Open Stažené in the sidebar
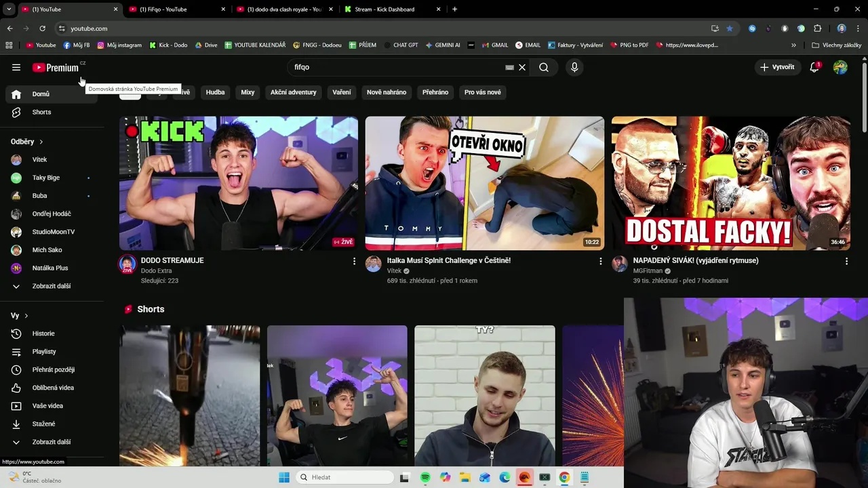 coord(52,424)
